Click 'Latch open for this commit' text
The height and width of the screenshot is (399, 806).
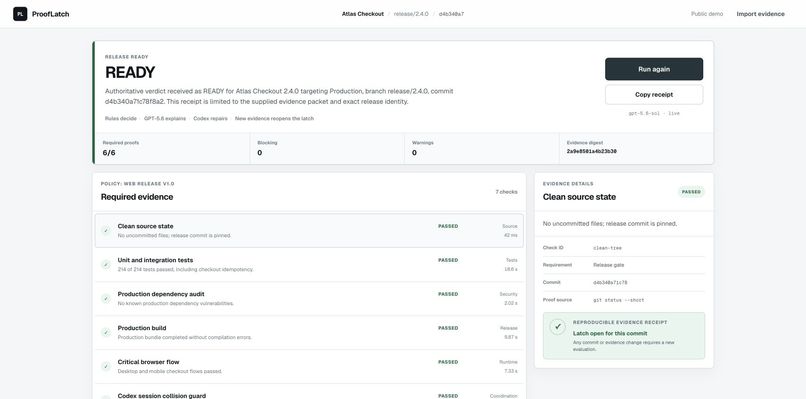[610, 333]
